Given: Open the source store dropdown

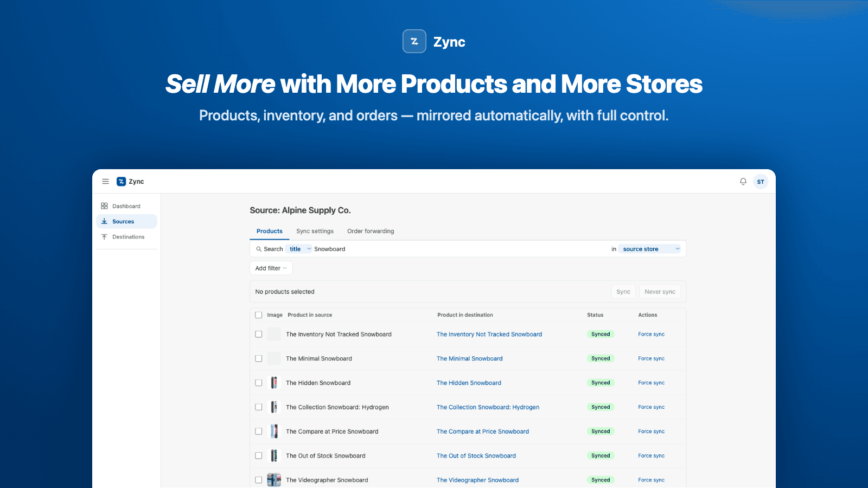Looking at the screenshot, I should click(650, 249).
